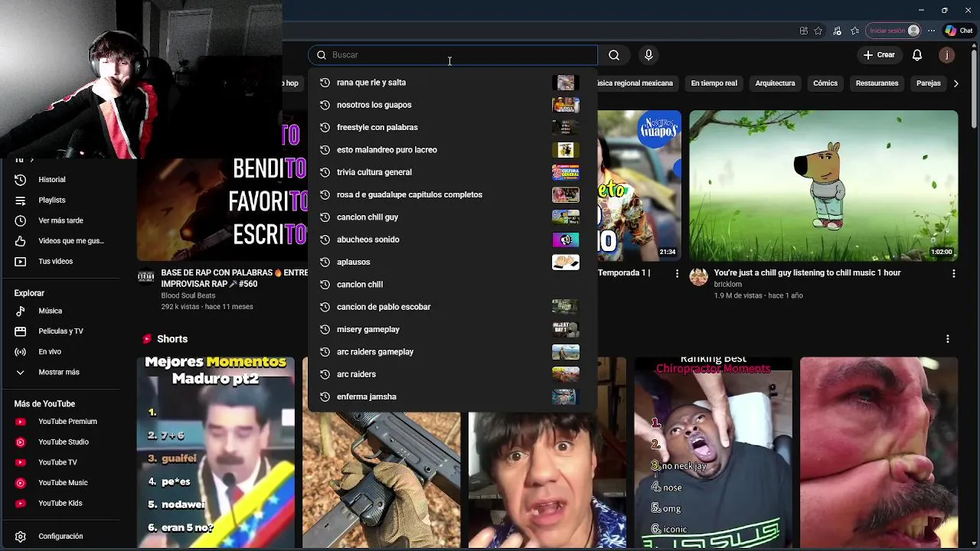The image size is (980, 551).
Task: Open the bricklom channel avatar
Action: tap(698, 277)
